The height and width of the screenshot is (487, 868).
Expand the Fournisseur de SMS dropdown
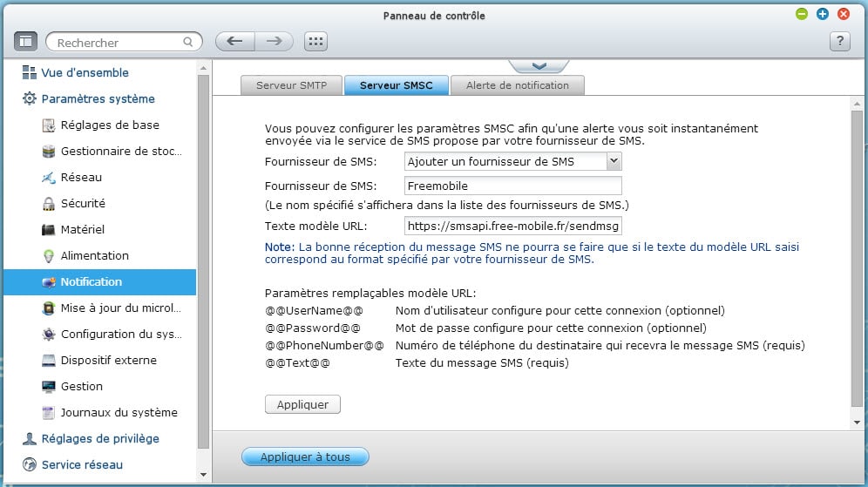614,161
